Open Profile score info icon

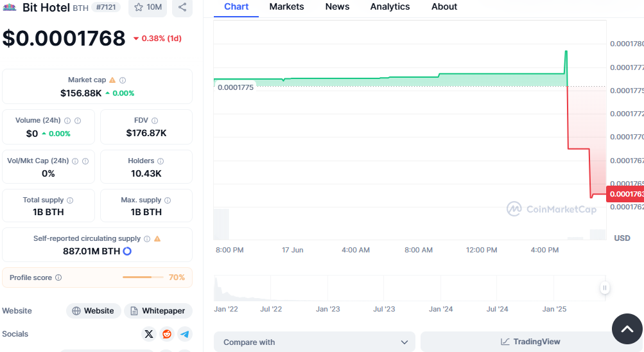(x=58, y=277)
